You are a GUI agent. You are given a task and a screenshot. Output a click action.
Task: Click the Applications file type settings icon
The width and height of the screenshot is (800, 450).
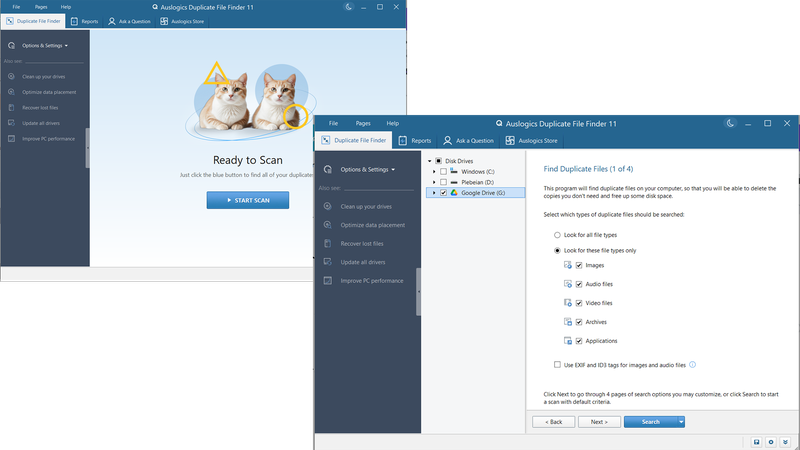click(x=567, y=341)
